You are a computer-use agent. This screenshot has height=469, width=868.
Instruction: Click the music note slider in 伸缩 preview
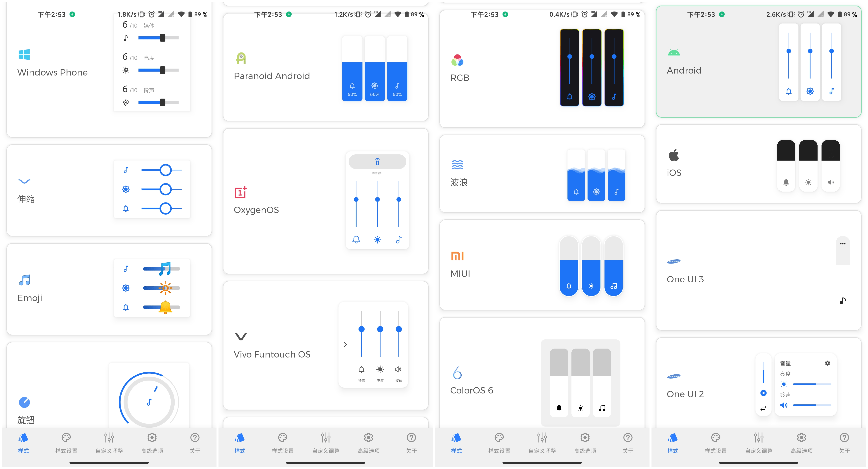point(161,170)
